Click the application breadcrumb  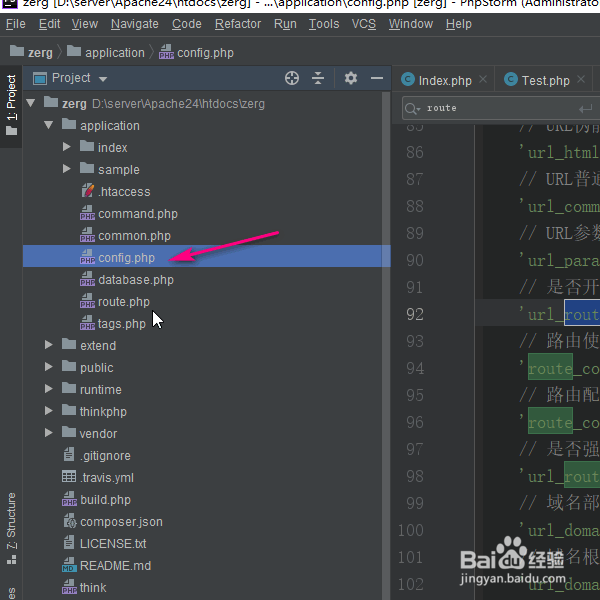tap(106, 52)
